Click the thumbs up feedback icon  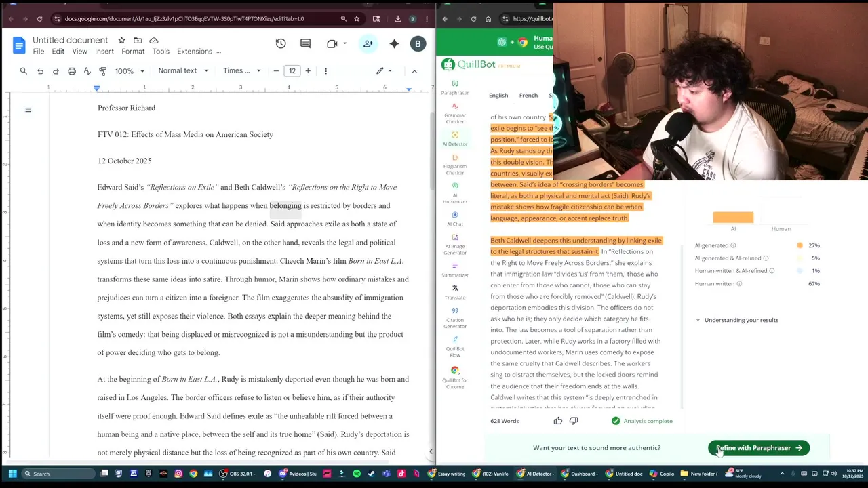click(558, 421)
